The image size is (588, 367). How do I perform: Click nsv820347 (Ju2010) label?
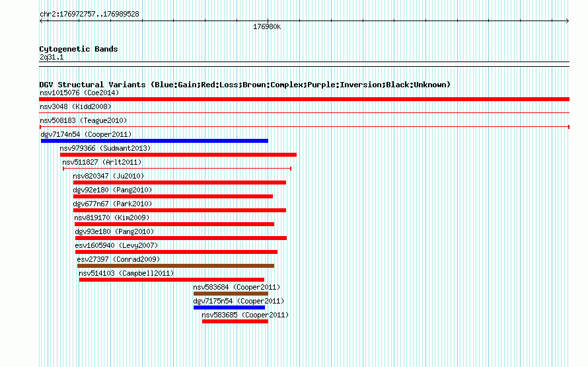(108, 176)
